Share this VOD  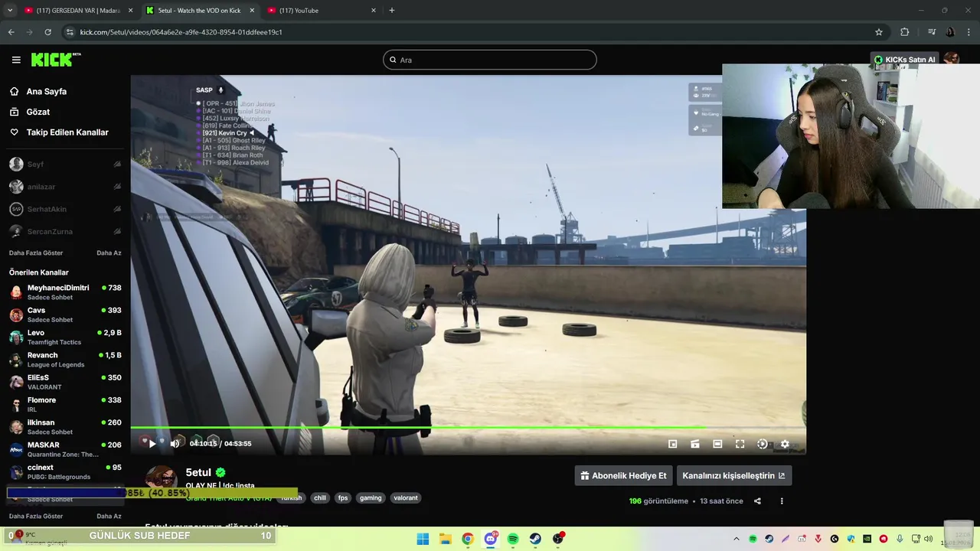[757, 501]
